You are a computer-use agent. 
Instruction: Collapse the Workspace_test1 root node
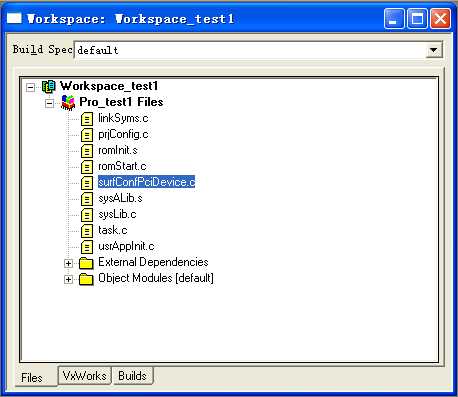pos(30,87)
